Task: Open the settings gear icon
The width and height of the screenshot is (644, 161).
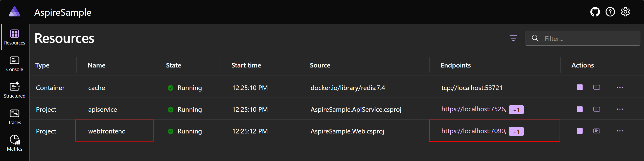Action: tap(625, 12)
